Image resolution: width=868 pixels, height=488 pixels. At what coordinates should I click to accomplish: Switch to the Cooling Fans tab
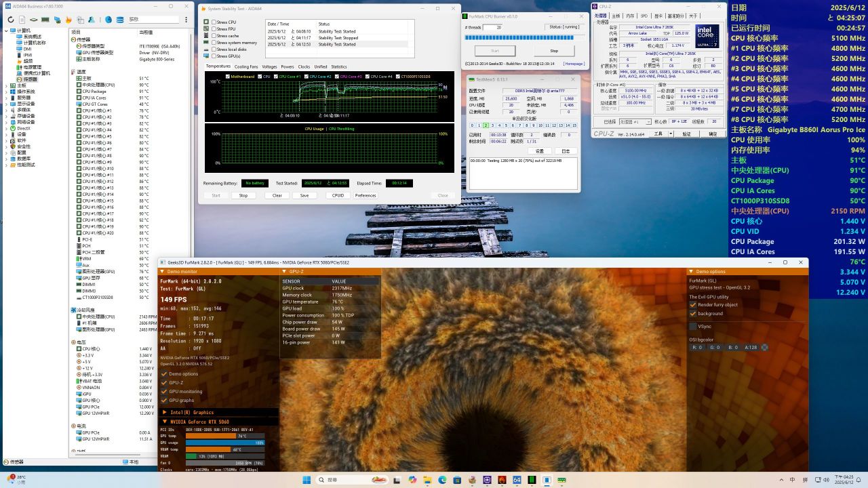pyautogui.click(x=246, y=66)
